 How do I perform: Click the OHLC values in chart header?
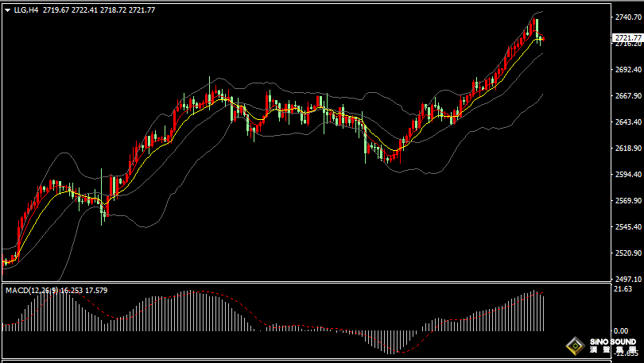click(99, 10)
